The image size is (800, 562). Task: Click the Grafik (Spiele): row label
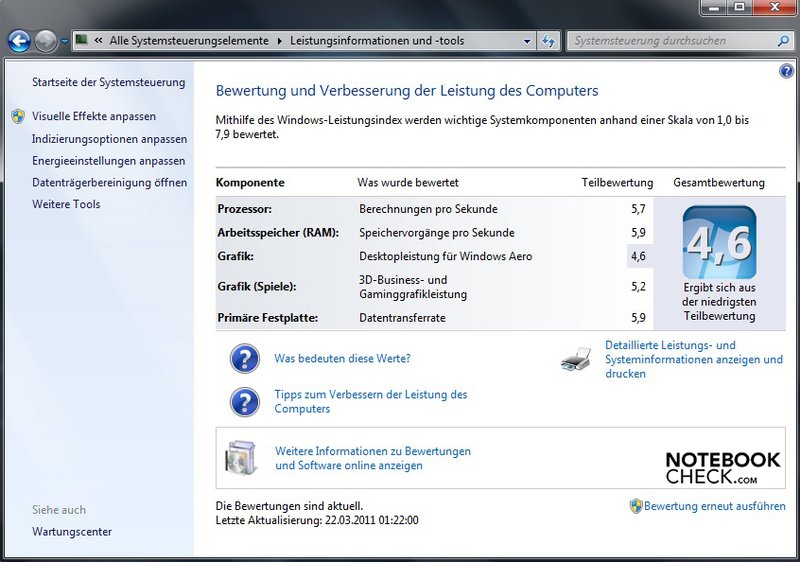pyautogui.click(x=257, y=287)
